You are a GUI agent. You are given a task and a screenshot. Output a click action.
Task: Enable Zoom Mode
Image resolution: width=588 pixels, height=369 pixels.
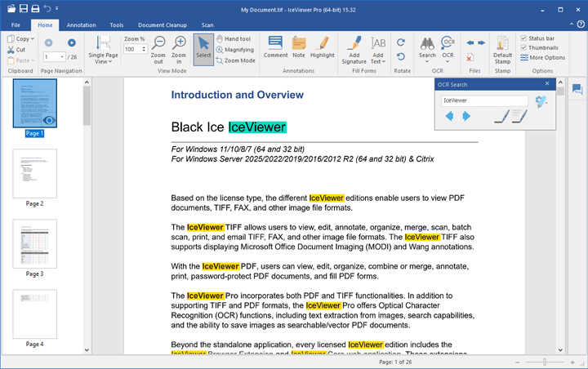point(236,60)
